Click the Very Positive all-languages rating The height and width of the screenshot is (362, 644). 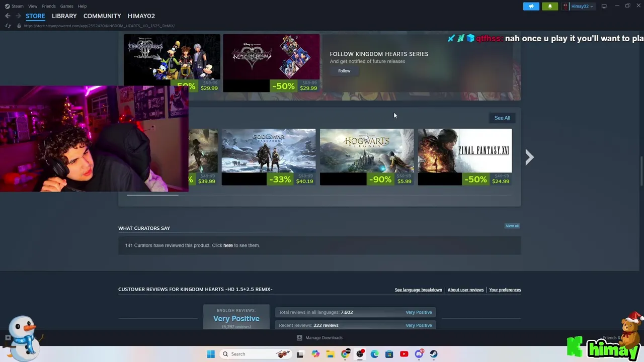click(x=419, y=312)
